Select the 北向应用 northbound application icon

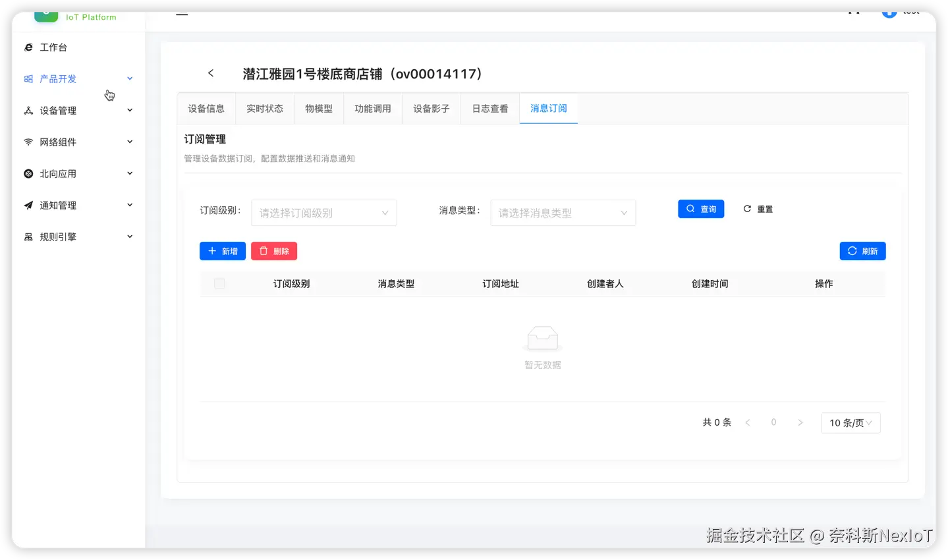point(28,173)
